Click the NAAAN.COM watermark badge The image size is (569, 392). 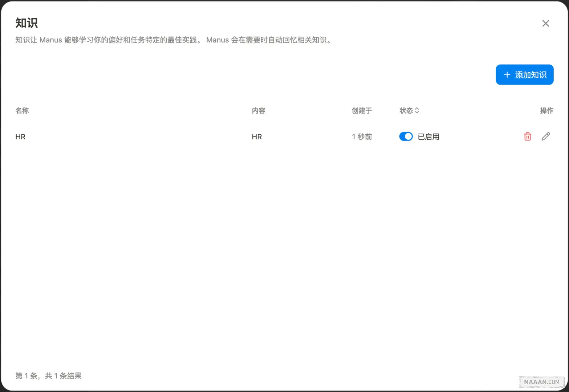point(541,381)
